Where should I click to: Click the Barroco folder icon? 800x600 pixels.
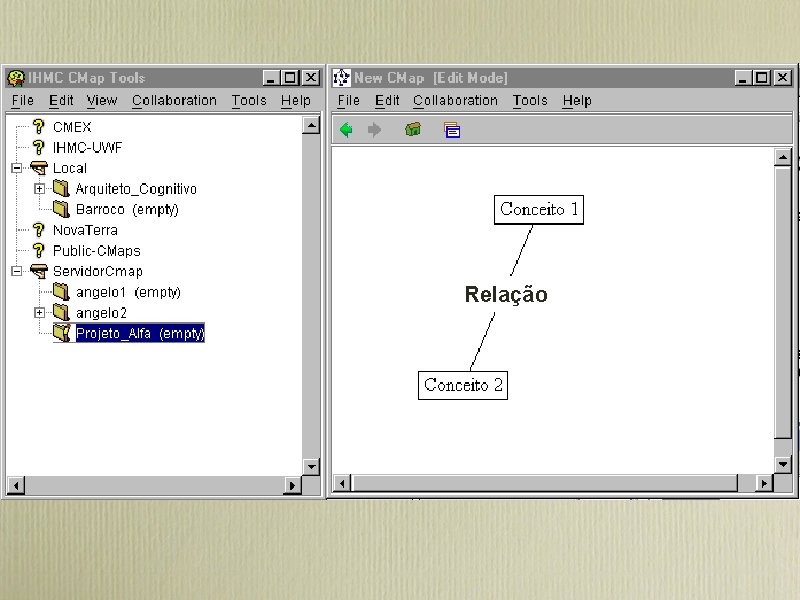pos(61,209)
